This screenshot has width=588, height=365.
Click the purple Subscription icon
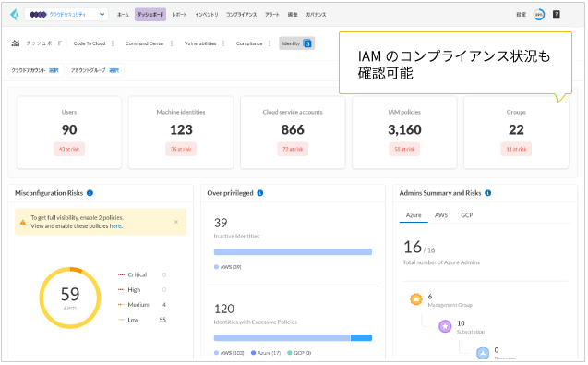point(445,326)
